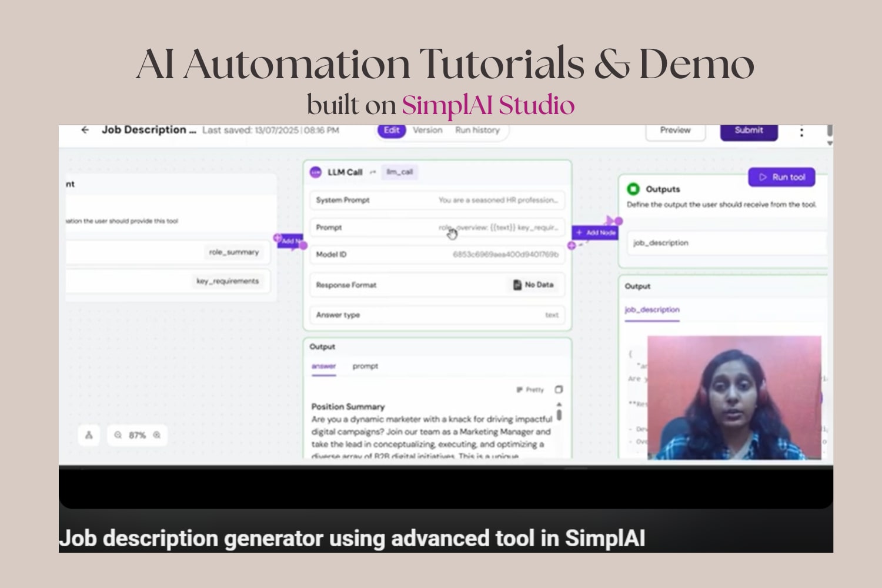Click the video title caption text

352,538
